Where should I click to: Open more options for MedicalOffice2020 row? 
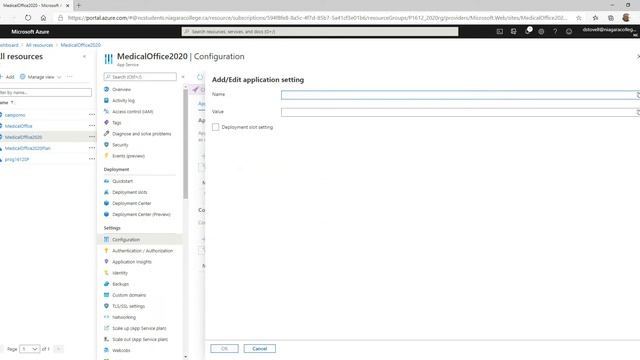[x=92, y=137]
